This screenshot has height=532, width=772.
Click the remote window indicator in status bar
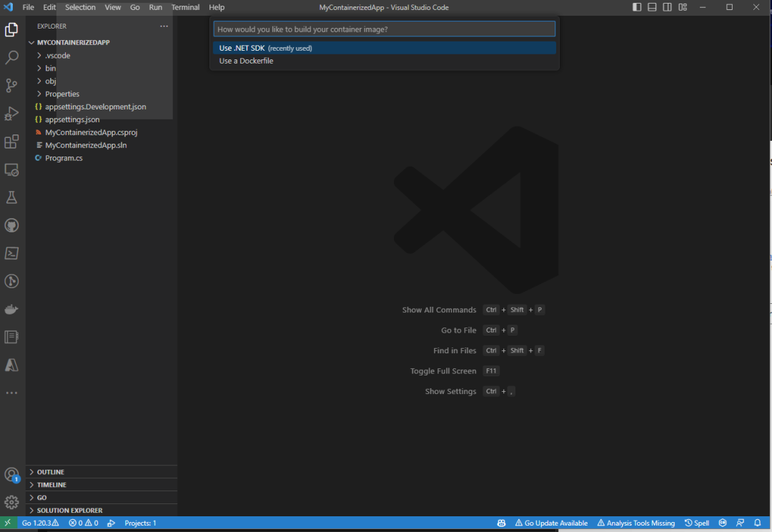point(8,523)
